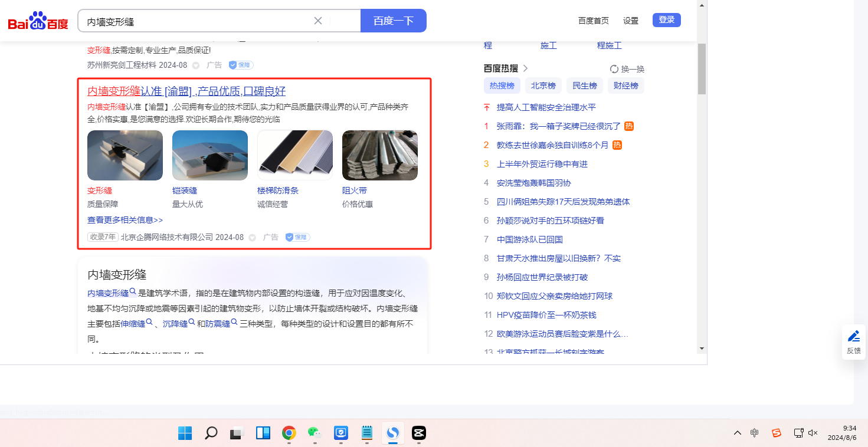Open CapCut from the taskbar
868x447 pixels.
419,433
